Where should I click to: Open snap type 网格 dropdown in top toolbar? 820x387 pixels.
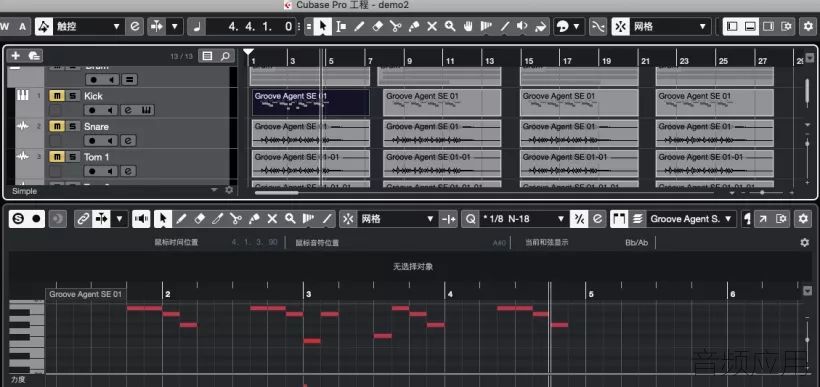coord(670,26)
